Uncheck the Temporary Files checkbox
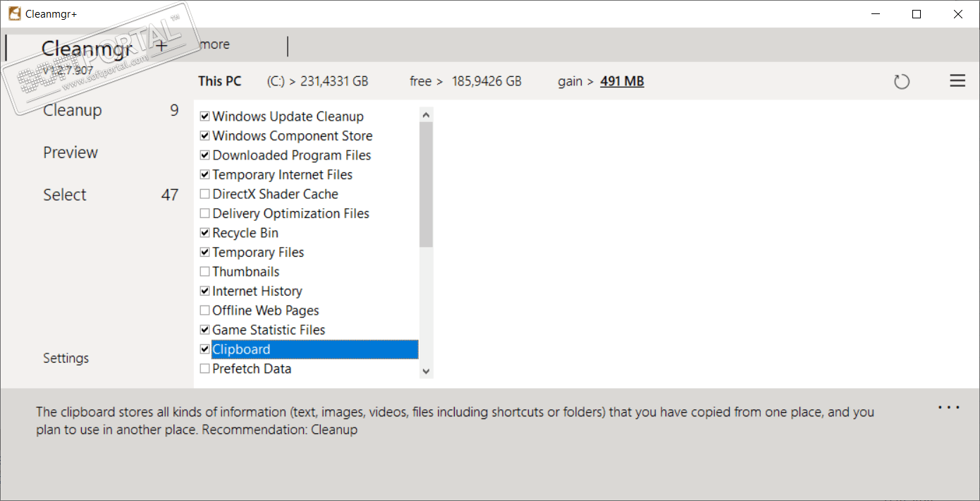The height and width of the screenshot is (501, 980). [x=205, y=253]
